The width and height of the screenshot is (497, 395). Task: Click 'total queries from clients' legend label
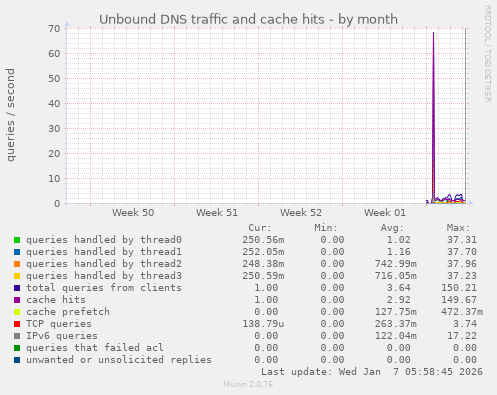[104, 288]
